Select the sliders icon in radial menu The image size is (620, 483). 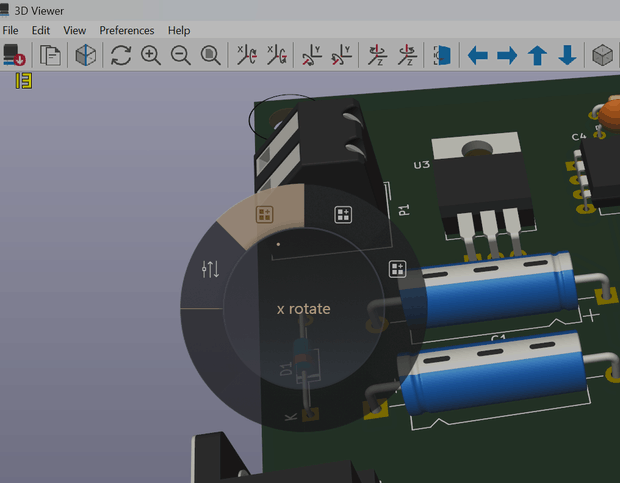pos(210,269)
